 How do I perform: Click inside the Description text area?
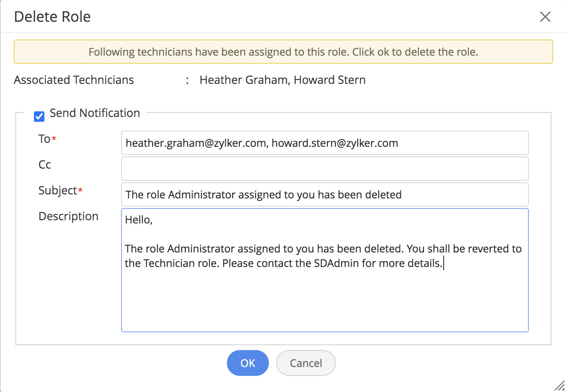click(x=325, y=270)
